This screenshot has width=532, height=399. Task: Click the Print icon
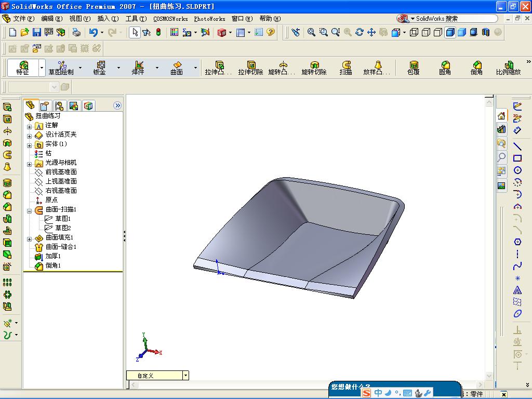[76, 32]
